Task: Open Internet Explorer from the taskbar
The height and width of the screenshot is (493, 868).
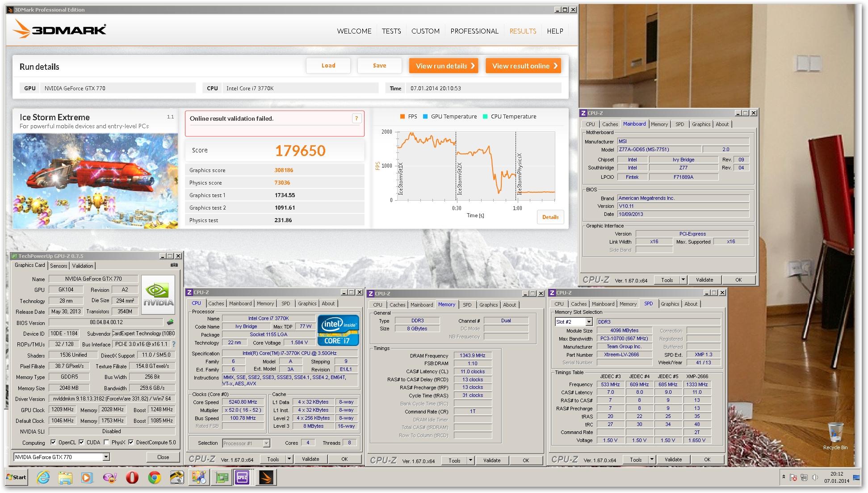Action: pyautogui.click(x=43, y=478)
